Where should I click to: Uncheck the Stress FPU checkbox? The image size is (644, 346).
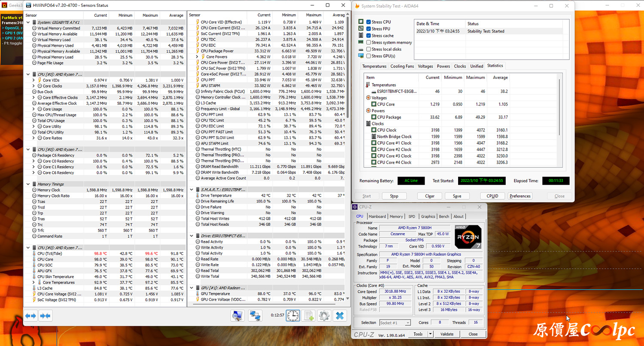368,29
